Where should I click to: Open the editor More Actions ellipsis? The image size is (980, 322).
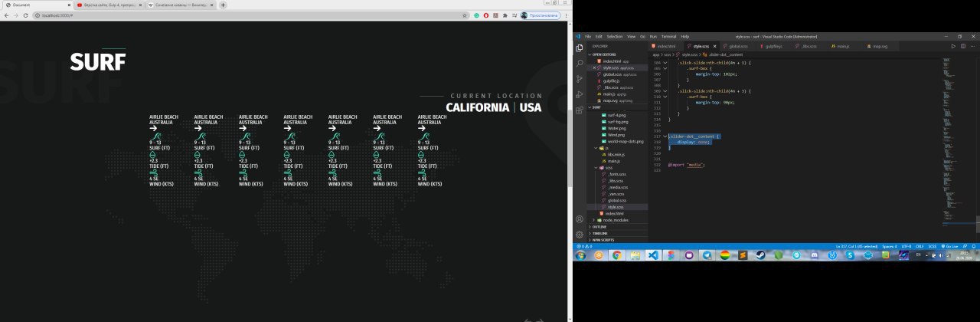click(x=972, y=46)
